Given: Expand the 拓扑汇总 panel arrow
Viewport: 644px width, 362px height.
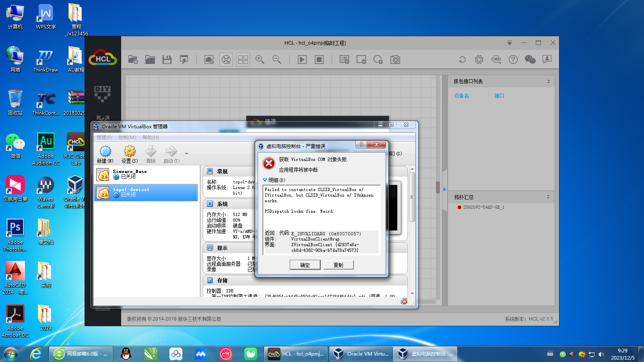Looking at the screenshot, I should (x=548, y=197).
